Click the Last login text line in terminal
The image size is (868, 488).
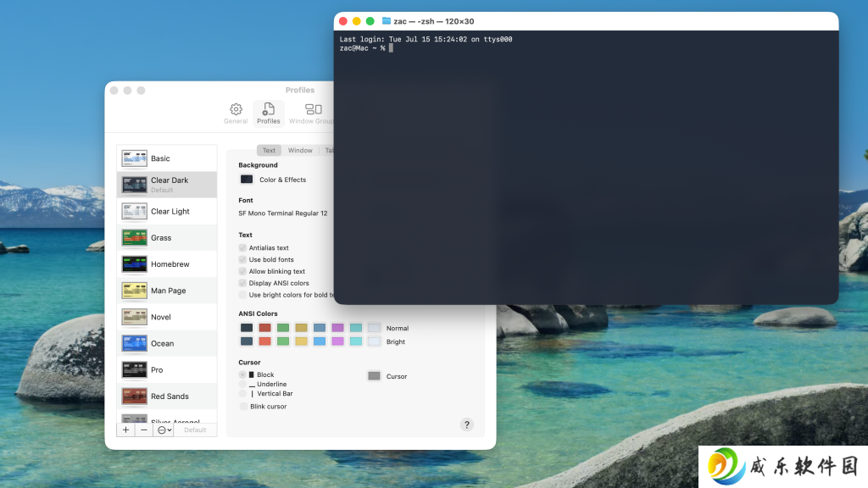(426, 39)
